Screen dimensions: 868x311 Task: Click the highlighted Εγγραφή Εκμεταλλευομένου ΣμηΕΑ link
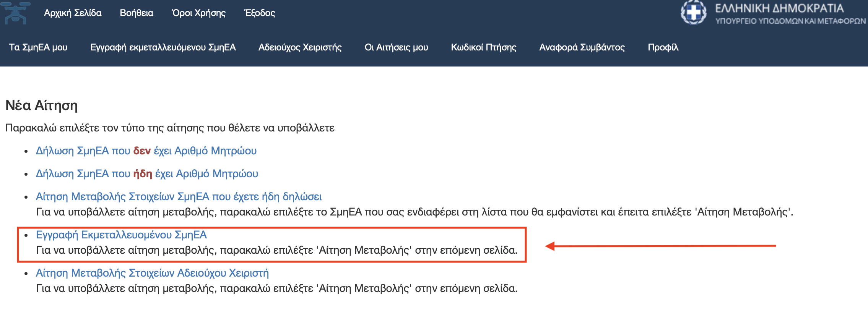[x=121, y=235]
